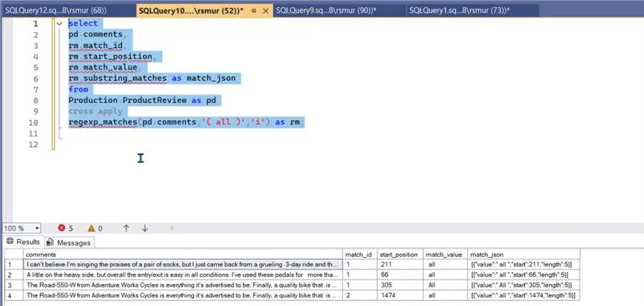Screen dimensions: 644x306
Task: Select row 3 header in results grid
Action: pos(11,285)
